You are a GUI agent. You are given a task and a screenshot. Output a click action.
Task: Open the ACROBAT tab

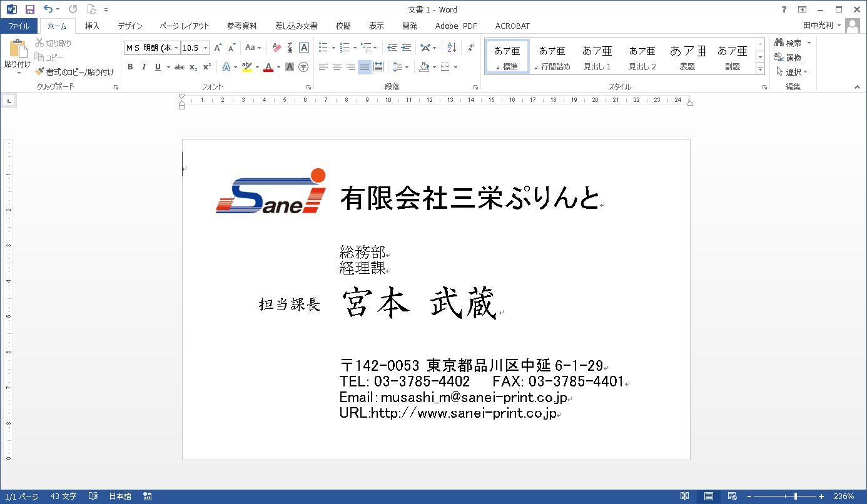(512, 26)
